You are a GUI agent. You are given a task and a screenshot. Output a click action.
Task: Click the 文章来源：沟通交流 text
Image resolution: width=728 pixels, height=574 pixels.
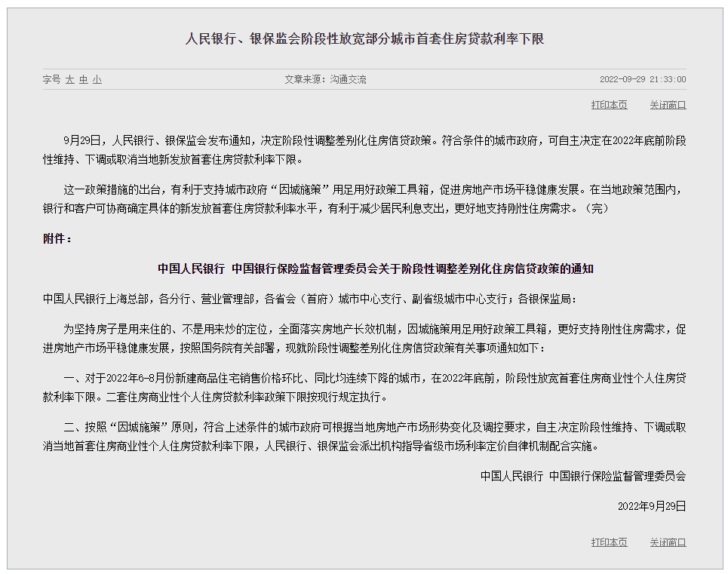pyautogui.click(x=325, y=80)
